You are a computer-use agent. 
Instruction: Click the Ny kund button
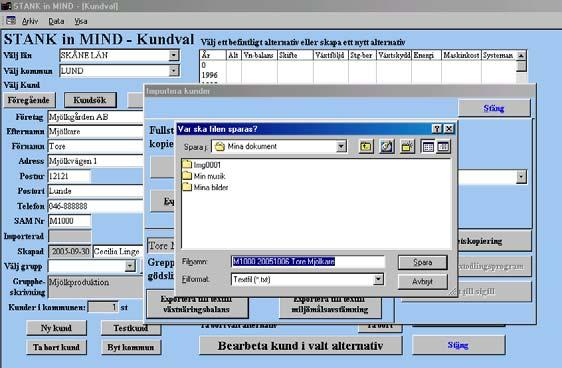tap(56, 328)
